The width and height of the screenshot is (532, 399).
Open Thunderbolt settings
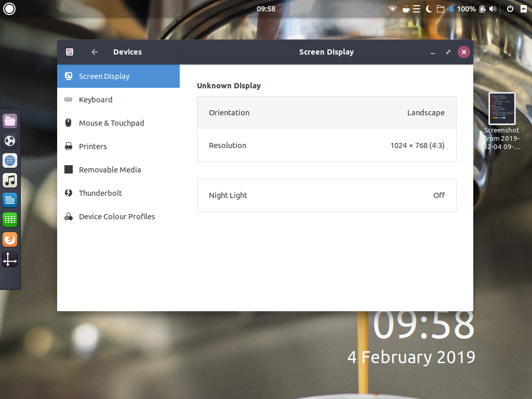100,193
